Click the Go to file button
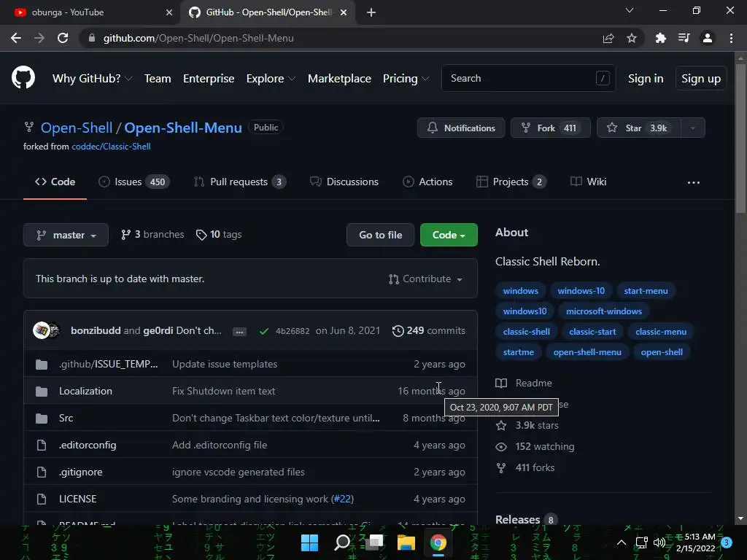 (x=380, y=235)
